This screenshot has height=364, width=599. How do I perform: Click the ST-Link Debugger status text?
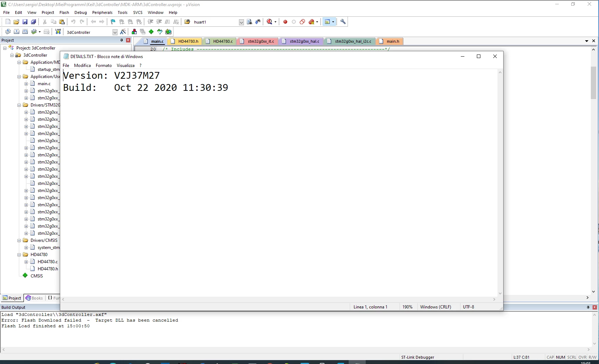[417, 357]
